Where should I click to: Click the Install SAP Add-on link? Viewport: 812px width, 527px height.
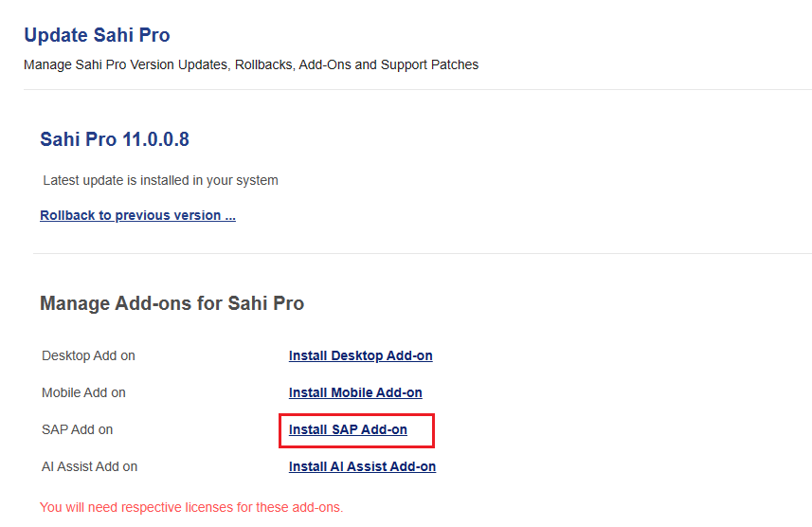point(348,429)
